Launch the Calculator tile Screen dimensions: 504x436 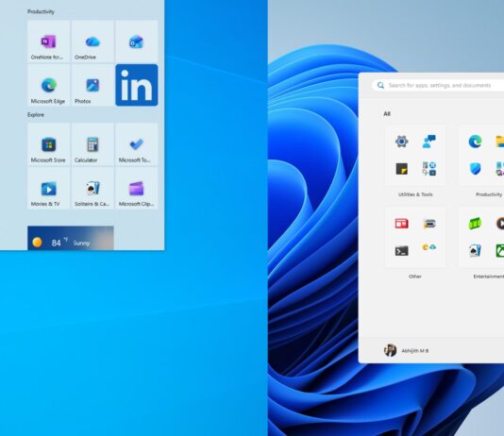(x=92, y=144)
